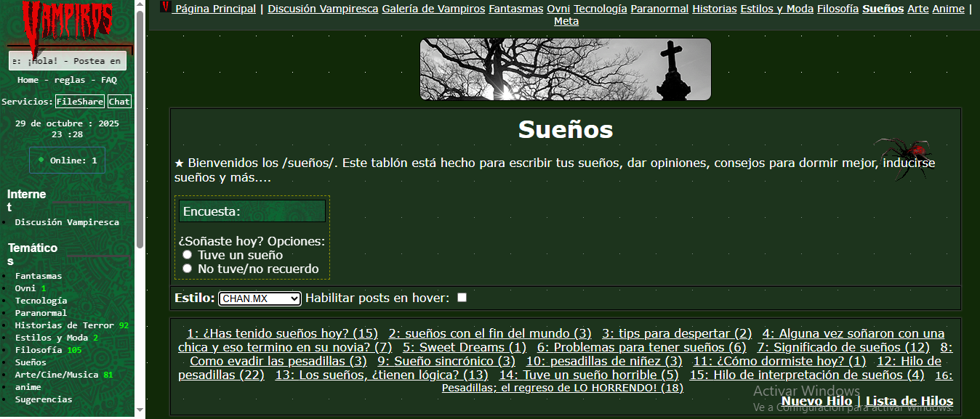Viewport: 980px width, 419px height.
Task: Open the FileShare service button
Action: pyautogui.click(x=80, y=102)
